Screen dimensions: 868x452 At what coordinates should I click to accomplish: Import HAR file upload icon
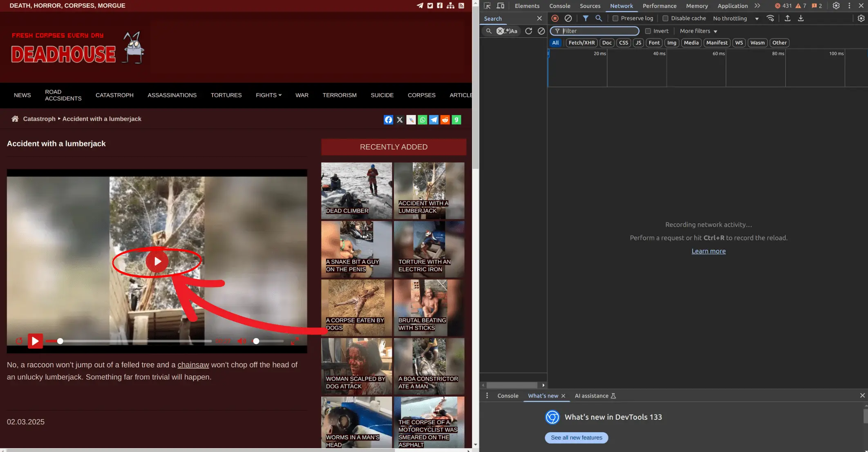point(787,18)
